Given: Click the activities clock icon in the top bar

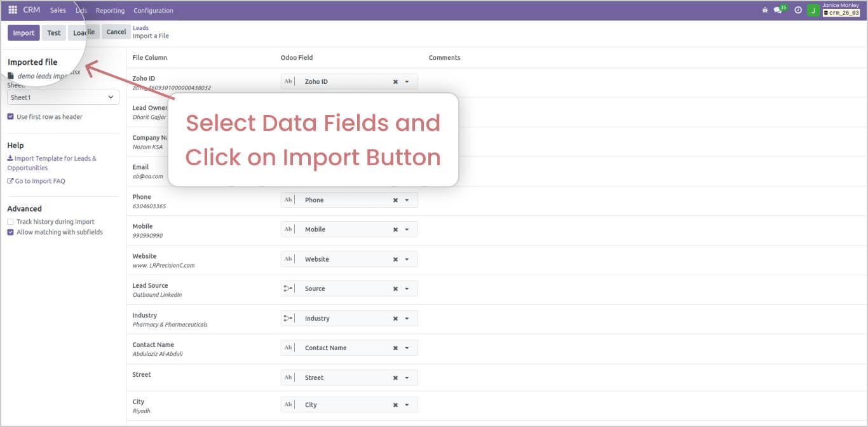Looking at the screenshot, I should (797, 10).
